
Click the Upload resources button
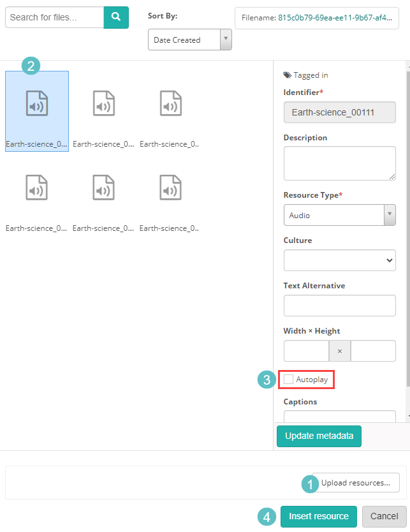coord(355,483)
